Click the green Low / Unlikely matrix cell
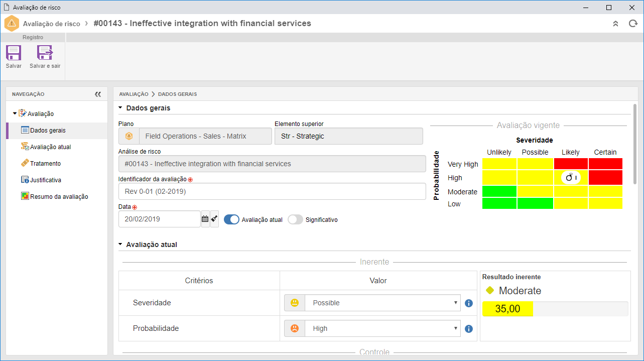This screenshot has width=644, height=361. coord(499,203)
